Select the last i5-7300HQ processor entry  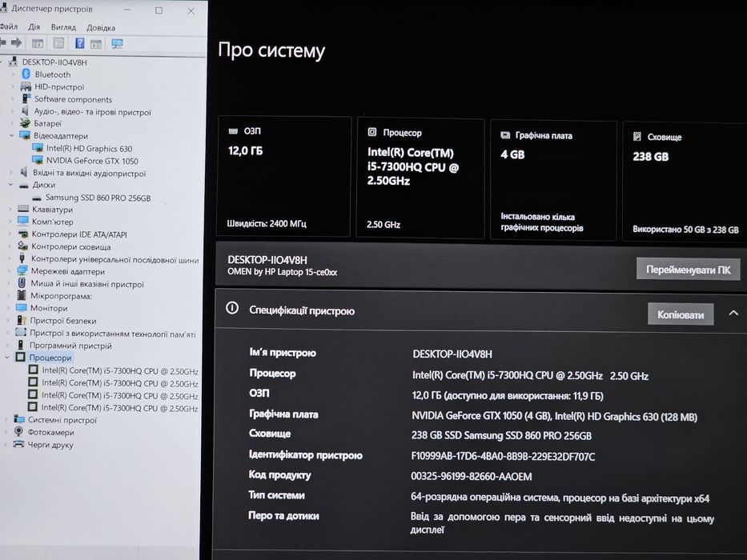[119, 408]
